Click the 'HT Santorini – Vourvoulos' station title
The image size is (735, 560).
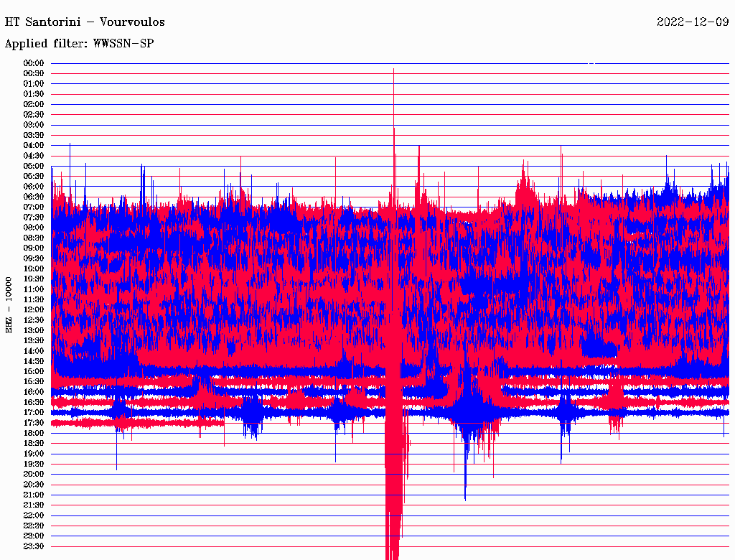point(85,22)
